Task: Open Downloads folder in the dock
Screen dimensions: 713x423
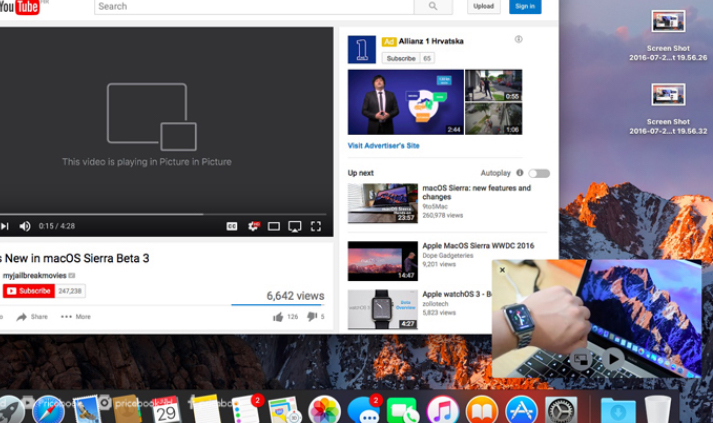Action: click(x=618, y=410)
